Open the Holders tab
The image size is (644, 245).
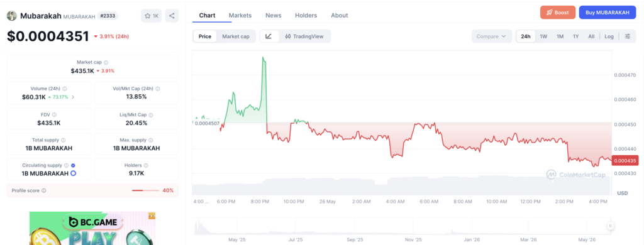tap(306, 15)
